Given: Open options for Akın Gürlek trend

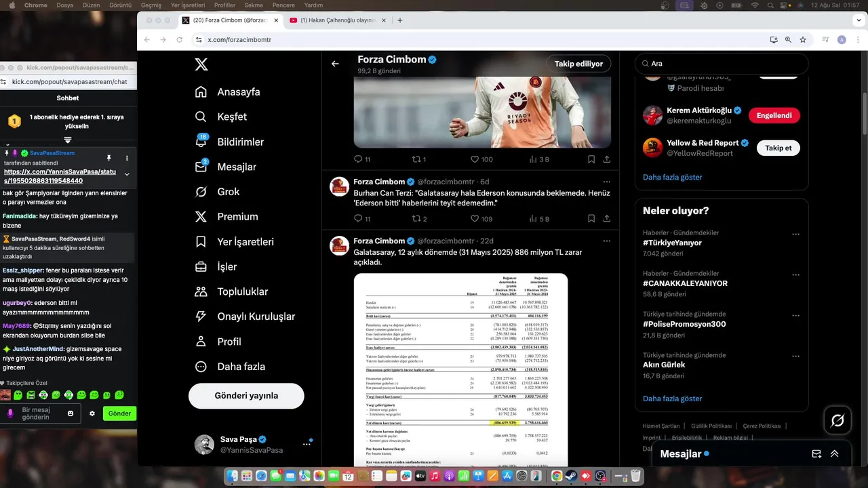Looking at the screenshot, I should (x=795, y=356).
